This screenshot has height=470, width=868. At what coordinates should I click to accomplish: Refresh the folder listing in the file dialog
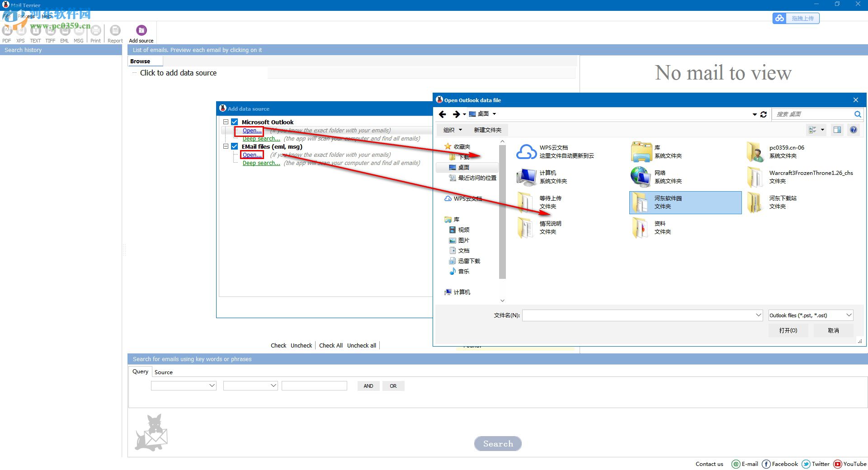tap(764, 114)
